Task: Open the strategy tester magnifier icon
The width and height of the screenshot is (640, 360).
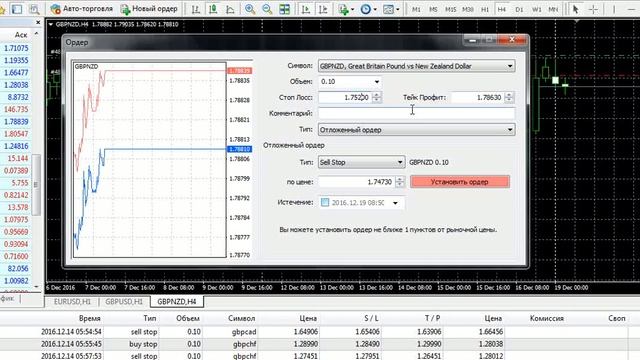Action: [34, 9]
